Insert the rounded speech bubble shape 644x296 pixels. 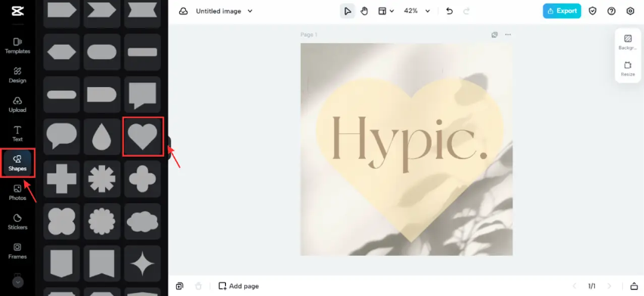(62, 136)
